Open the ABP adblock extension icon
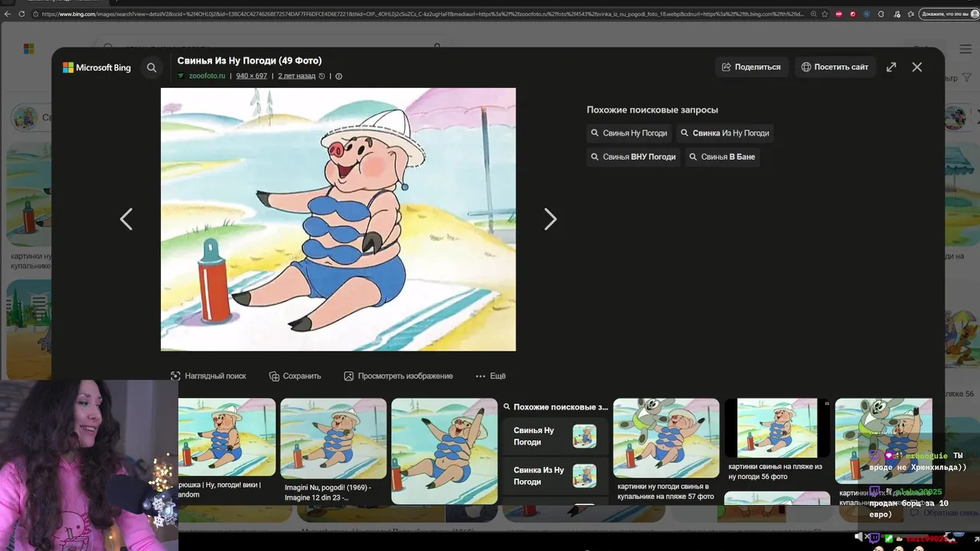This screenshot has height=551, width=980. (839, 14)
